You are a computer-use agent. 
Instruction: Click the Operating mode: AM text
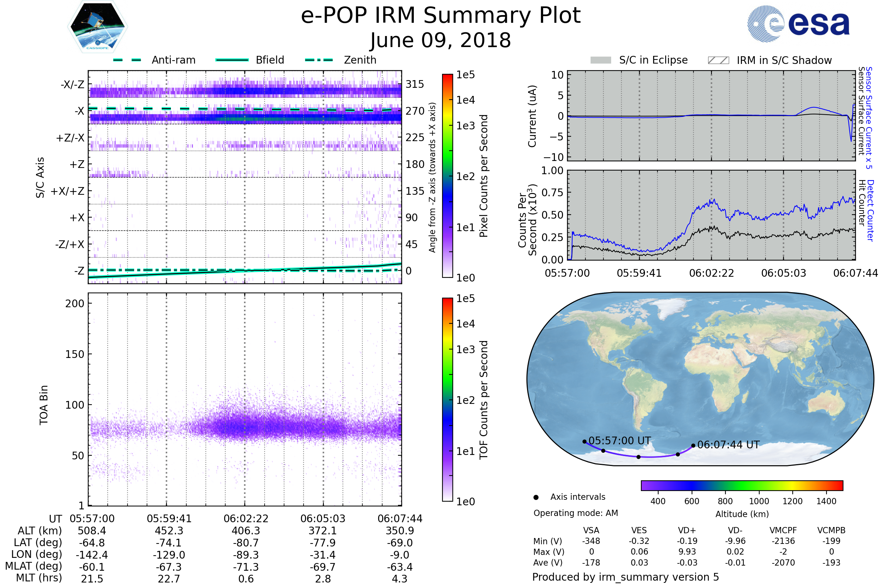pos(576,513)
